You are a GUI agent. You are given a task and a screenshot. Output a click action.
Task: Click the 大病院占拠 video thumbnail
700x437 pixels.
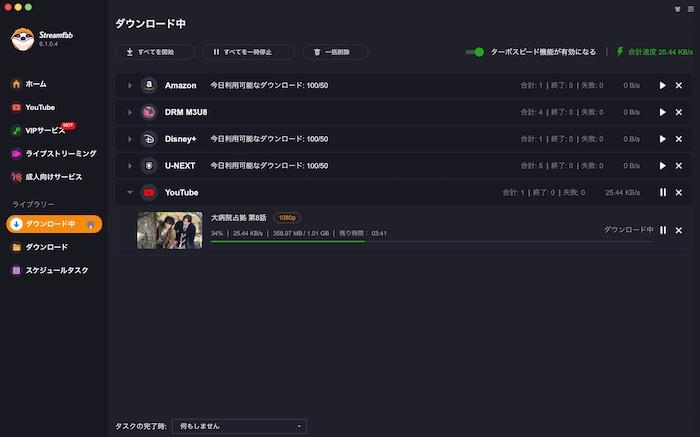pyautogui.click(x=170, y=230)
